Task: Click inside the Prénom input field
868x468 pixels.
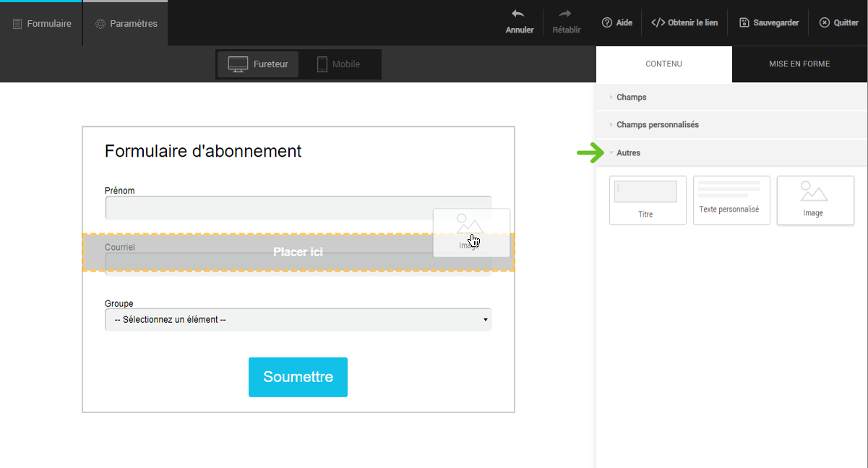Action: (x=267, y=207)
